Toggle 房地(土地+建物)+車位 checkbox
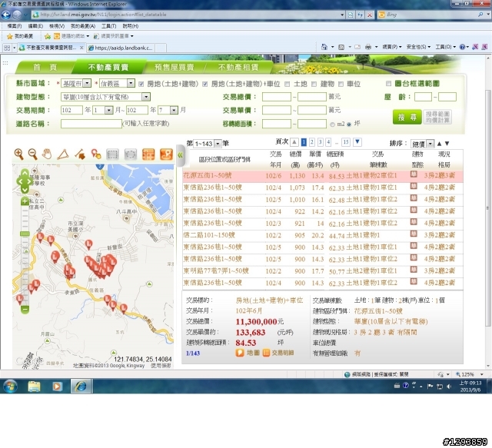Screen dimensions: 492x448 click(x=205, y=84)
